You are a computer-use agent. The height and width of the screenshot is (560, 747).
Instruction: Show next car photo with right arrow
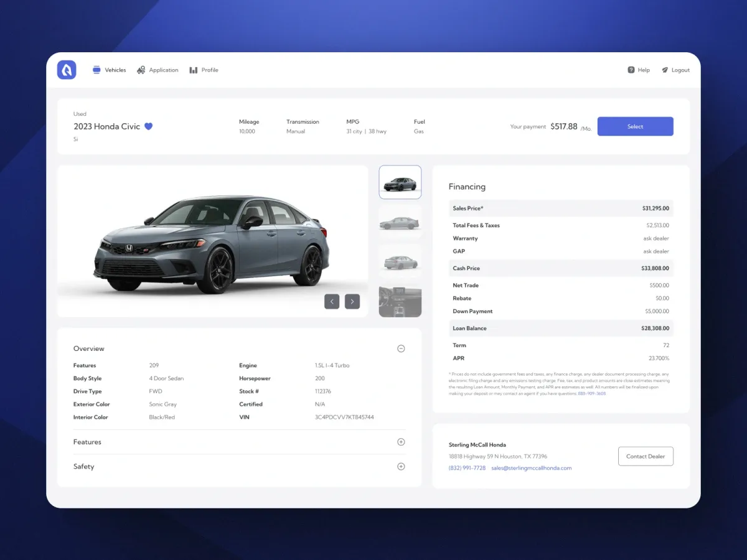(352, 301)
